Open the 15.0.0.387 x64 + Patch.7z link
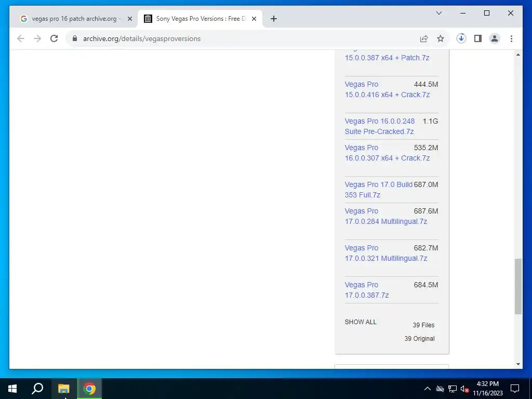The image size is (532, 399). click(387, 58)
